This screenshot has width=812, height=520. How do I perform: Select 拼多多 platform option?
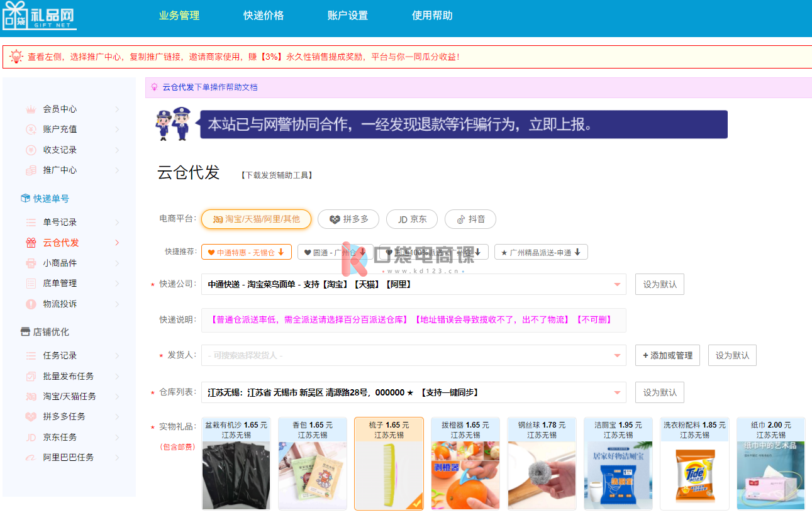pos(349,219)
